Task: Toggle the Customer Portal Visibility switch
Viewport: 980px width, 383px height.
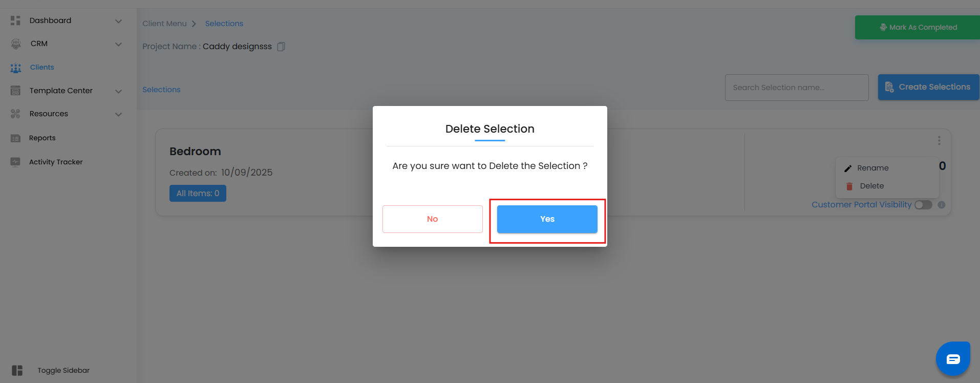Action: [923, 205]
